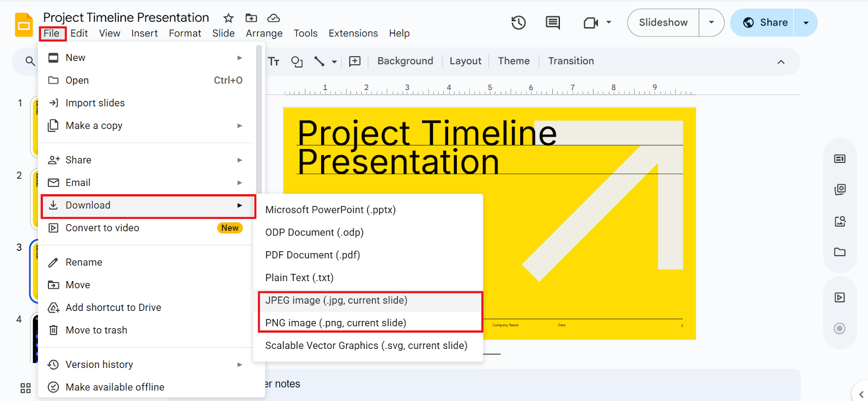Click the Slideshow button
The image size is (868, 401).
(x=663, y=23)
